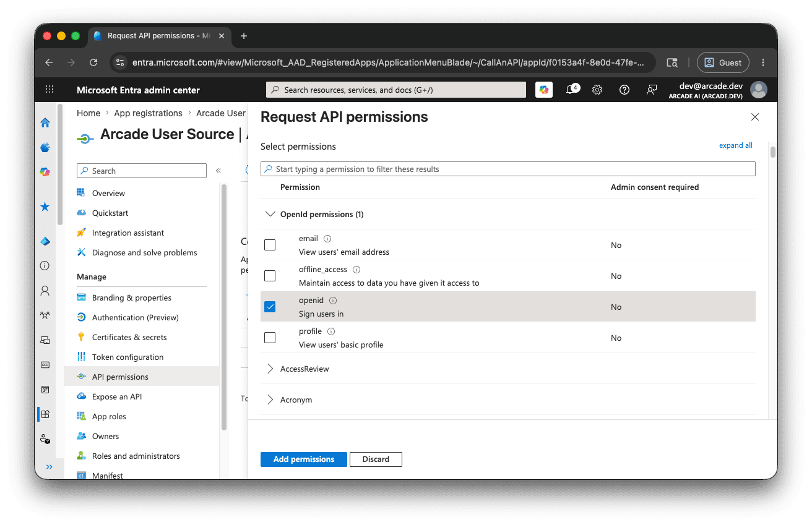Reload the page in browser

93,62
